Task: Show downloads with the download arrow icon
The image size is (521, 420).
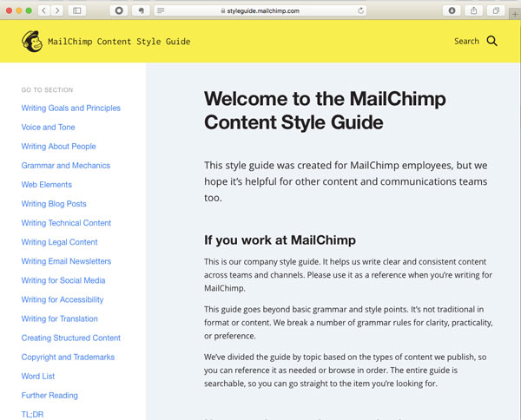Action: (x=452, y=10)
